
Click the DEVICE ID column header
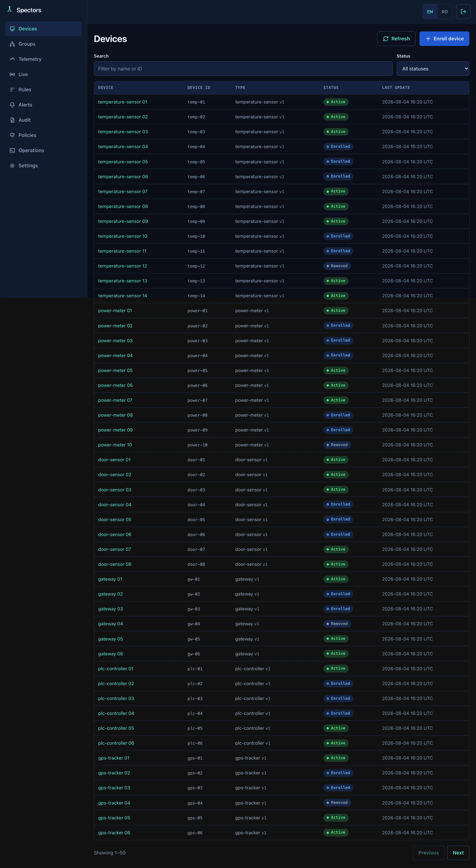[x=199, y=88]
